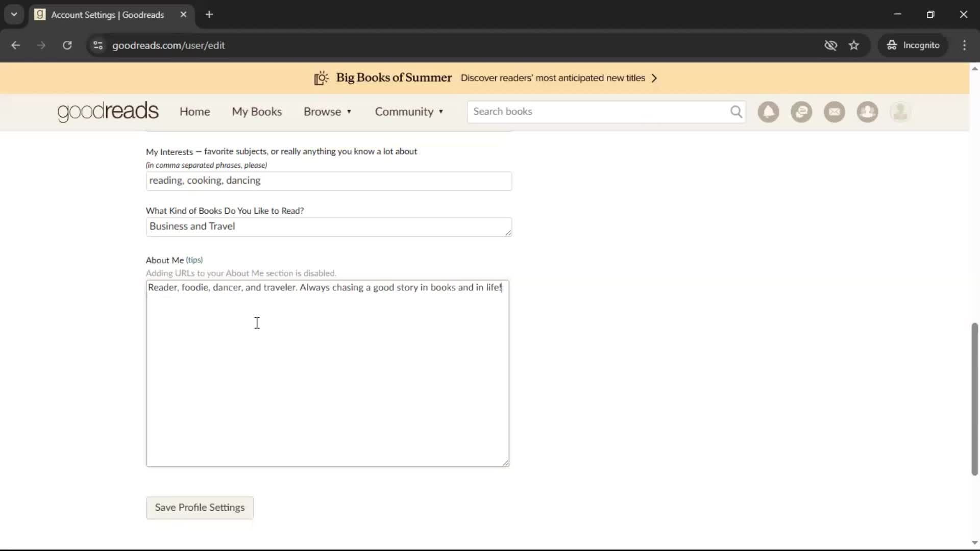
Task: Click the Goodreads logo
Action: [108, 111]
